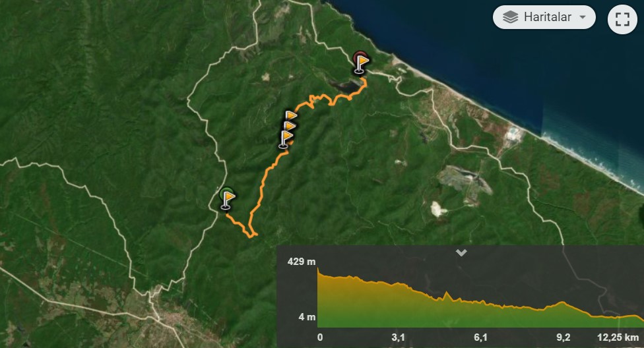Collapse the elevation profile panel
This screenshot has height=348, width=644.
tap(461, 252)
